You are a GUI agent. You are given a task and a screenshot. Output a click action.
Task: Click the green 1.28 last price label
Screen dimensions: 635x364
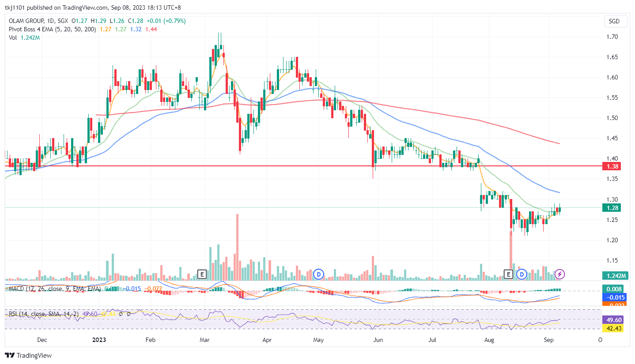coord(612,208)
